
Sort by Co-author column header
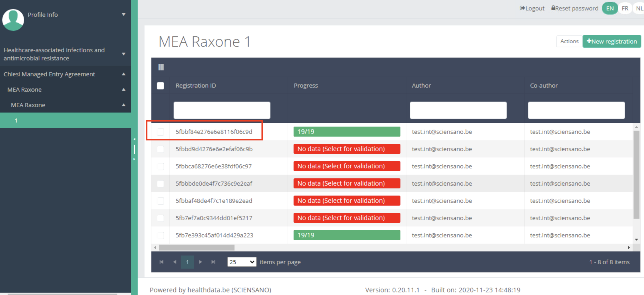point(544,86)
